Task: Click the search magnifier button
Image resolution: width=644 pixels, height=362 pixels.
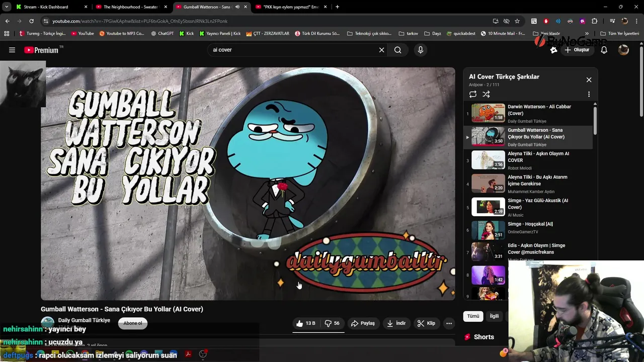Action: point(398,50)
